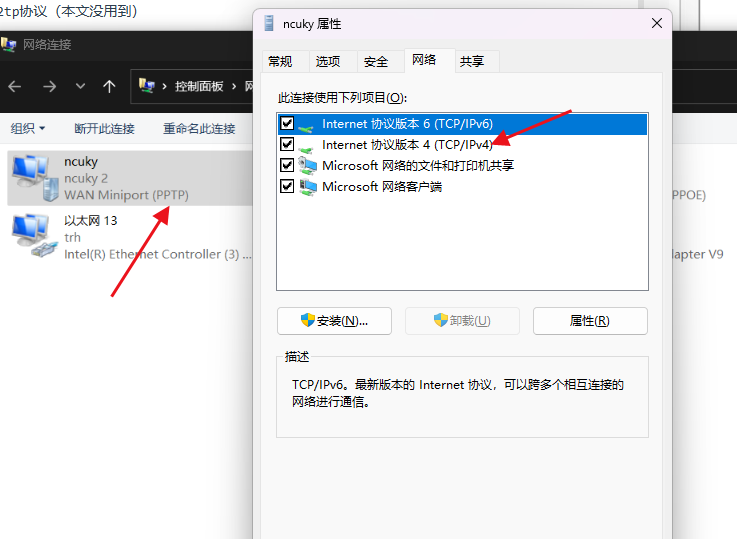737x539 pixels.
Task: Go up one level in 网络连接
Action: point(109,86)
